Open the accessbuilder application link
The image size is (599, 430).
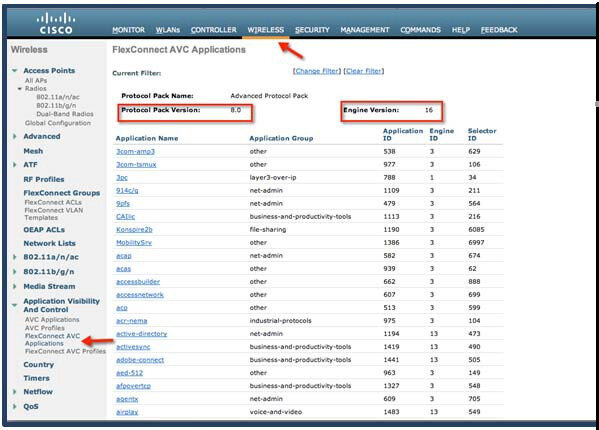click(138, 282)
